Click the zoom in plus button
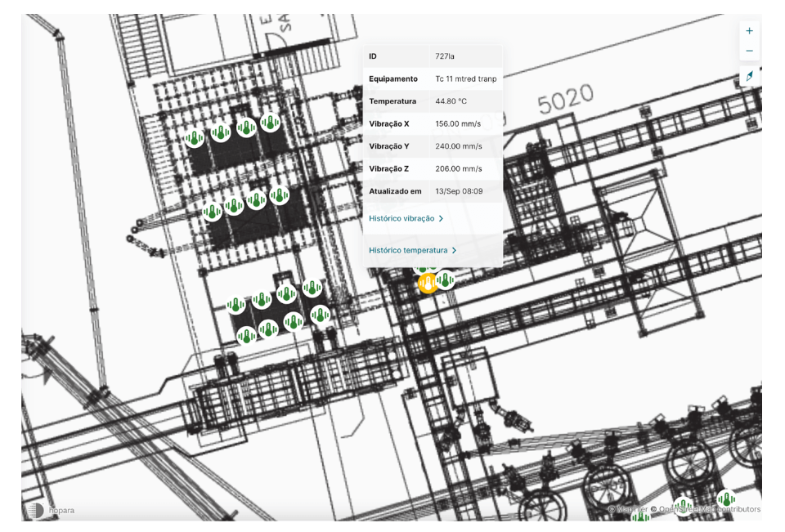 (x=749, y=31)
